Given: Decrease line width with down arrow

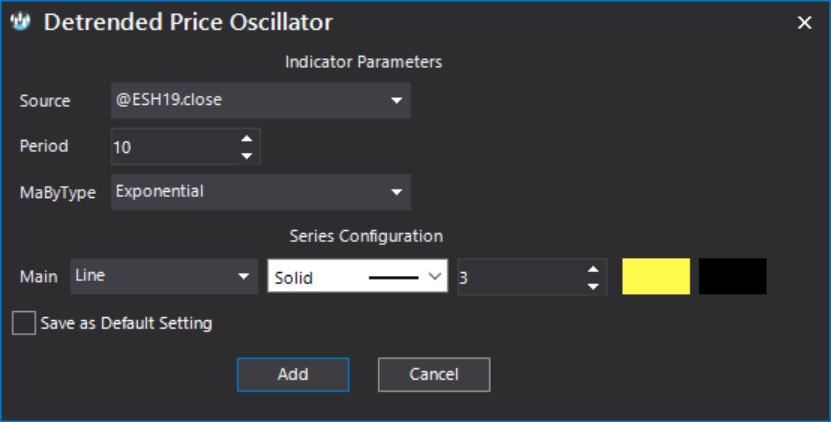Looking at the screenshot, I should pyautogui.click(x=593, y=286).
